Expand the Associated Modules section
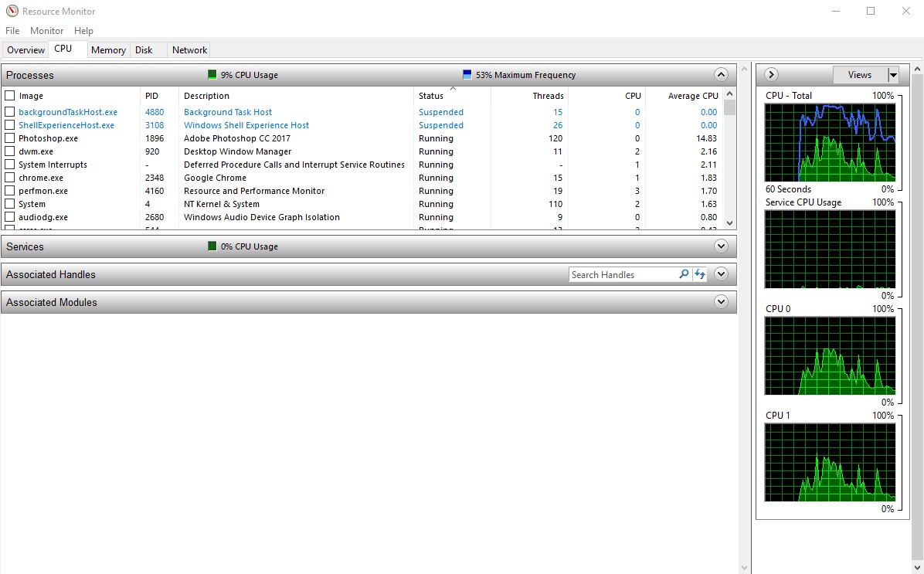 [x=721, y=301]
